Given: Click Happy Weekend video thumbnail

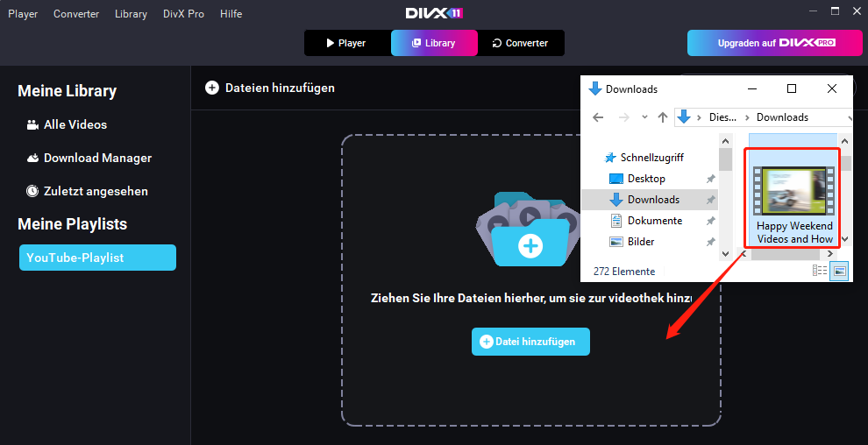Looking at the screenshot, I should click(793, 192).
